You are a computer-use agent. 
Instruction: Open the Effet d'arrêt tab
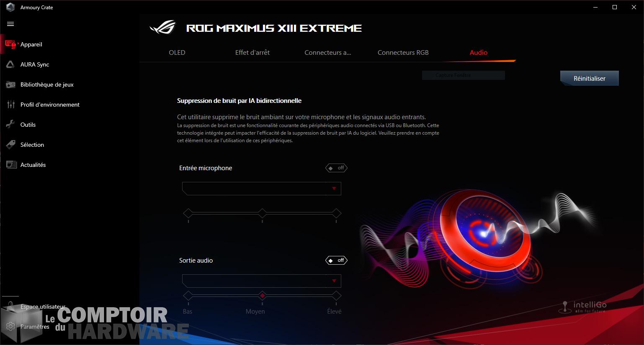click(252, 53)
